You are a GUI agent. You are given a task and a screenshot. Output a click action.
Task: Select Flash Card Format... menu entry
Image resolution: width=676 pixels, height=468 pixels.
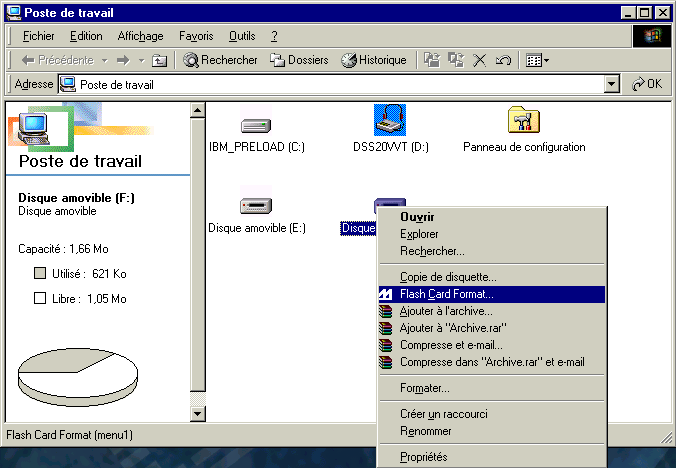tap(492, 294)
